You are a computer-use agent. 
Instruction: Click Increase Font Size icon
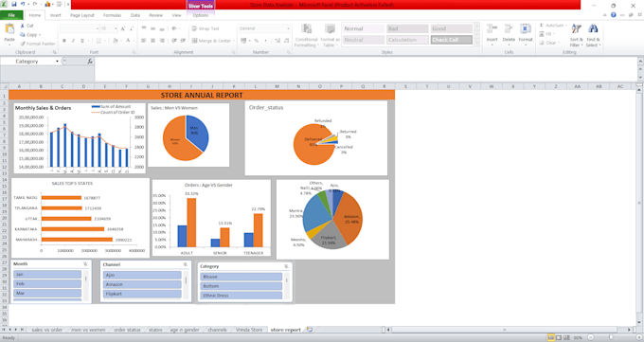tap(123, 28)
